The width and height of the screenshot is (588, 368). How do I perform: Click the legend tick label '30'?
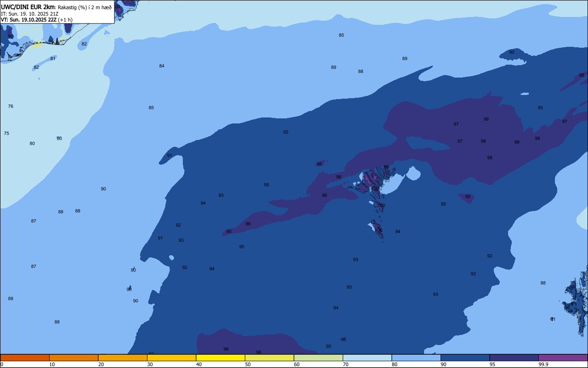[x=150, y=364]
